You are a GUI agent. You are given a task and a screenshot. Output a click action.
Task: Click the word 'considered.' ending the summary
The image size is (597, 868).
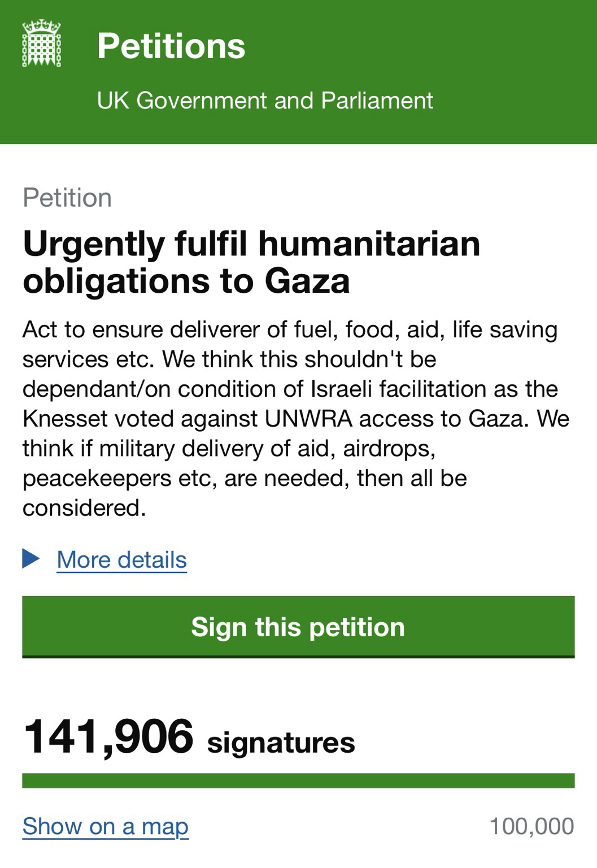click(84, 508)
